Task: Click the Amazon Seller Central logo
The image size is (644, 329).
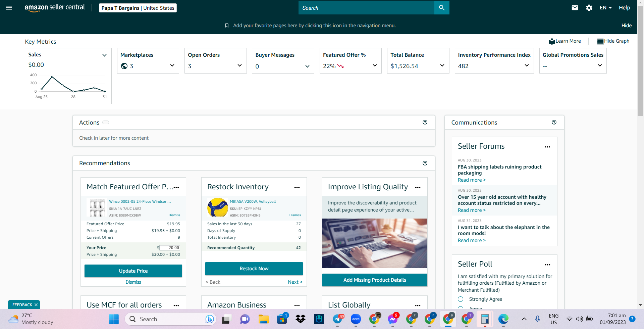Action: [55, 8]
